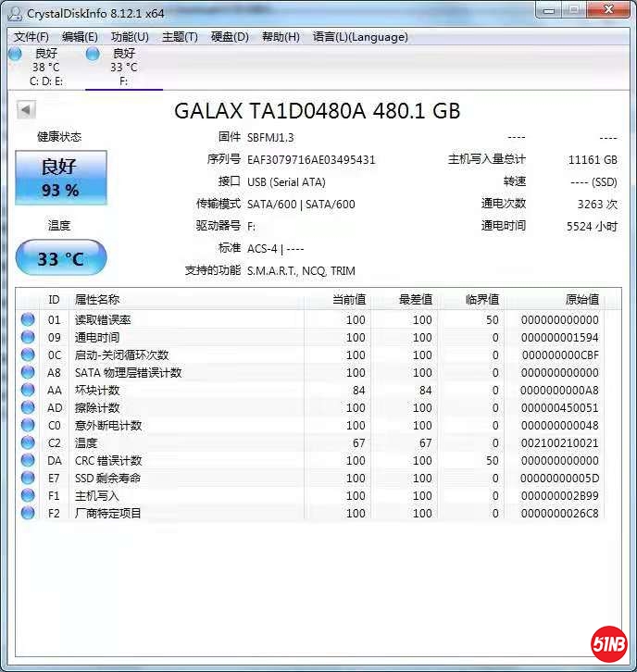Screen dimensions: 637x672
Task: Click the blue status orb for C: disk
Action: [x=15, y=54]
